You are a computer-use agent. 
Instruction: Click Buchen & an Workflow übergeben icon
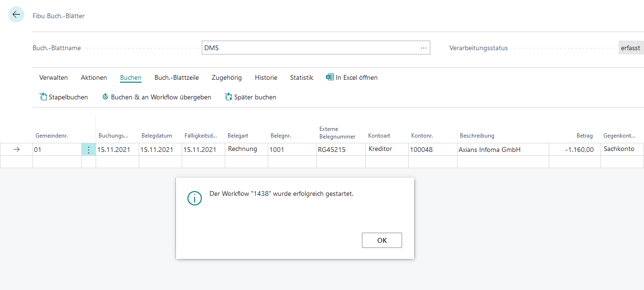pos(106,97)
